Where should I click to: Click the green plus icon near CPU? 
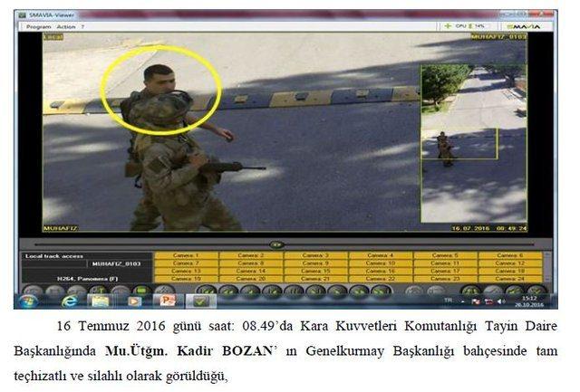tap(447, 27)
